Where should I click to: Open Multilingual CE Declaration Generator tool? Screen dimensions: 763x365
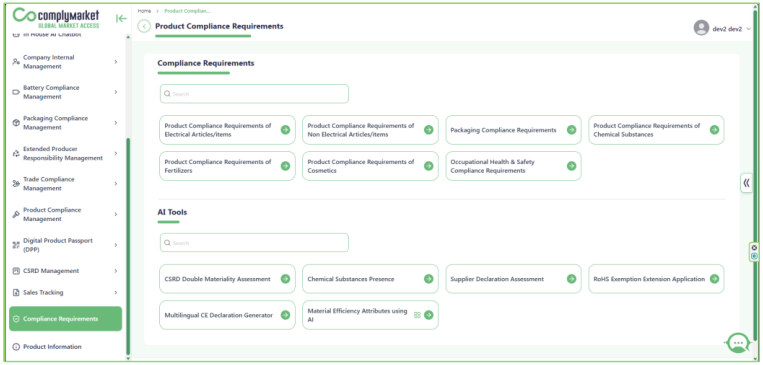coord(227,315)
